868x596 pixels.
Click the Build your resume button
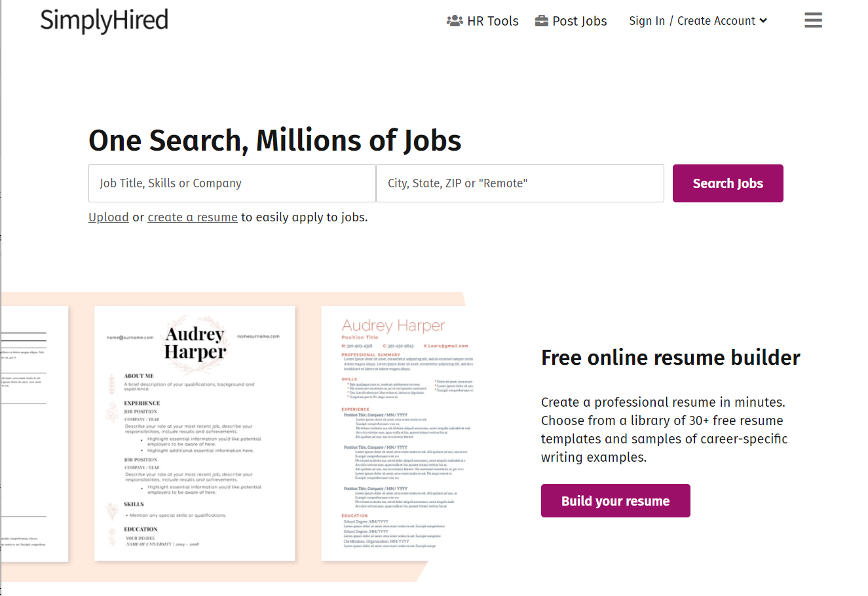(615, 500)
